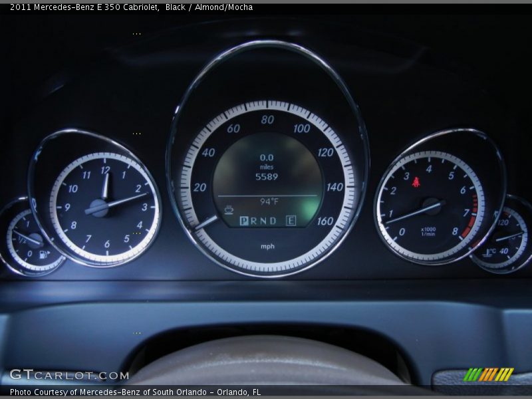Click the x1000 1/min tachometer label
Viewport: 532px width, 399px height.
(428, 231)
